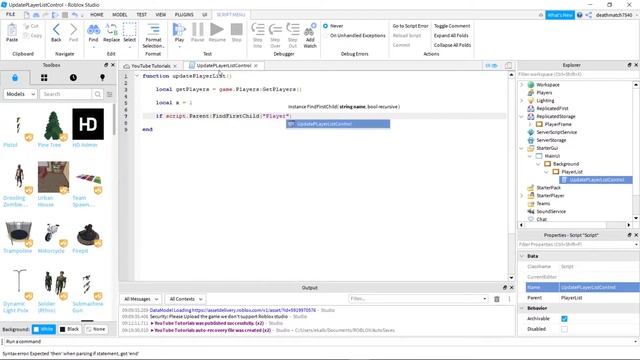Switch to the MODEL ribbon tab
This screenshot has width=640, height=360.
(x=120, y=15)
